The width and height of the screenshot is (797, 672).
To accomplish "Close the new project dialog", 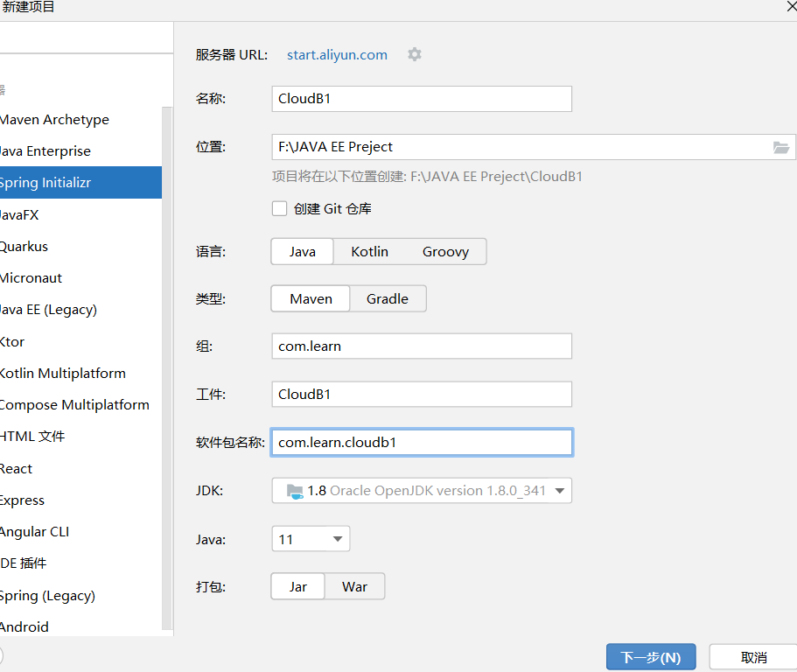I will 791,7.
